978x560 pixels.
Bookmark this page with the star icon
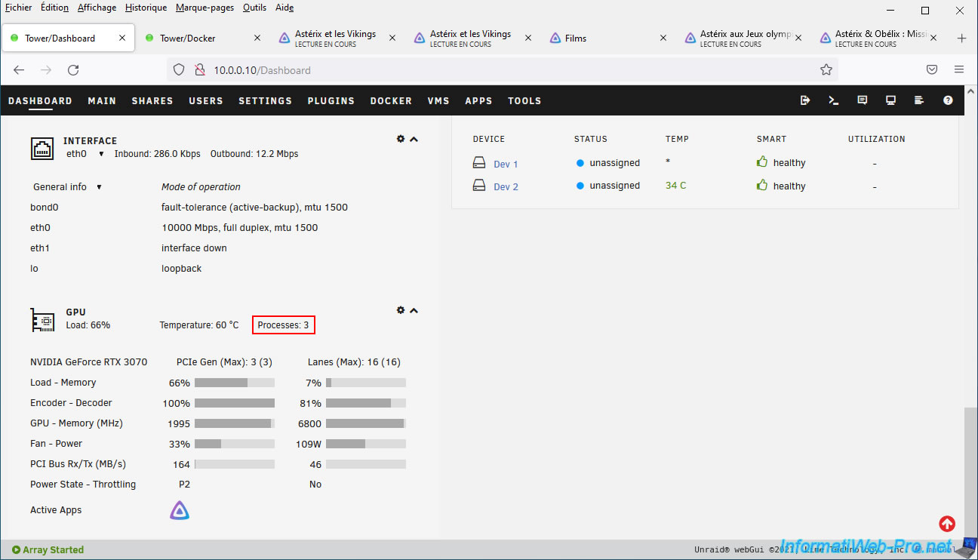[x=826, y=70]
